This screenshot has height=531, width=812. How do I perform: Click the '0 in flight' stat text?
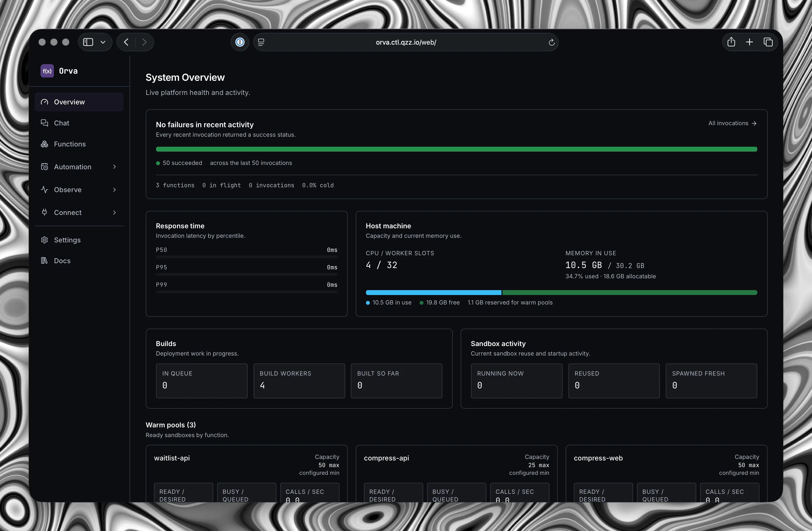tap(221, 185)
